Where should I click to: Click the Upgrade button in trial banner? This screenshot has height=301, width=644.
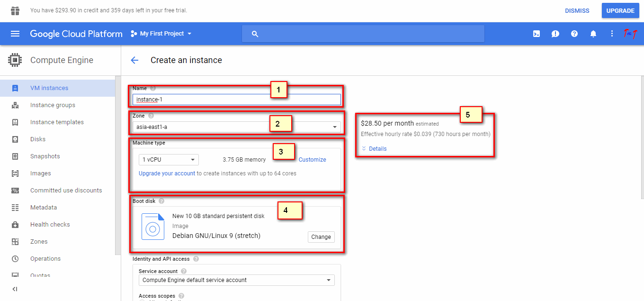(620, 10)
